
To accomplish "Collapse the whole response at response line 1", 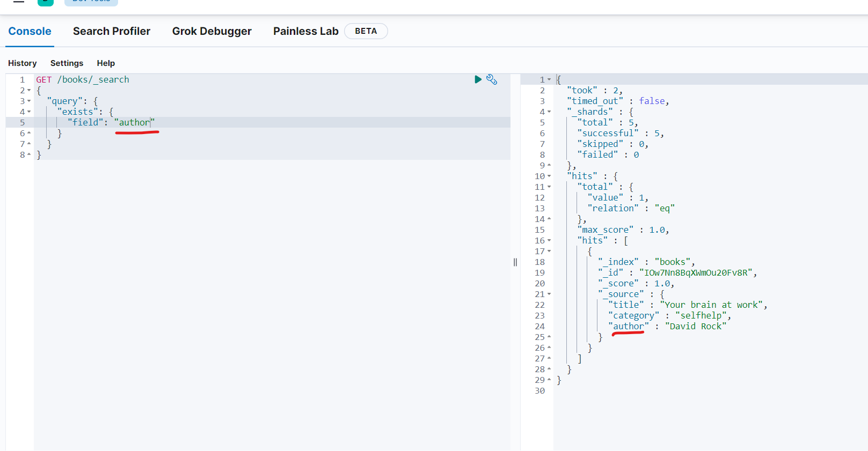I will tap(549, 80).
